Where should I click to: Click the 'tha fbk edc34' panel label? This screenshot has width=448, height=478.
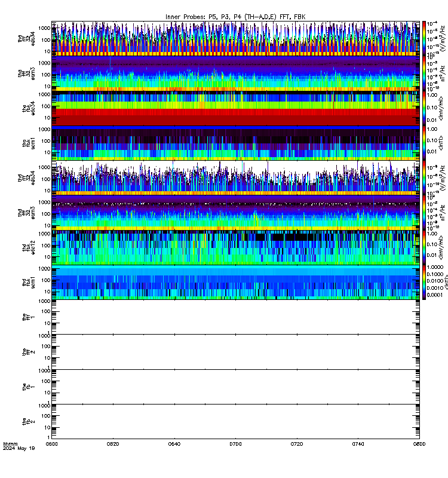pyautogui.click(x=29, y=108)
